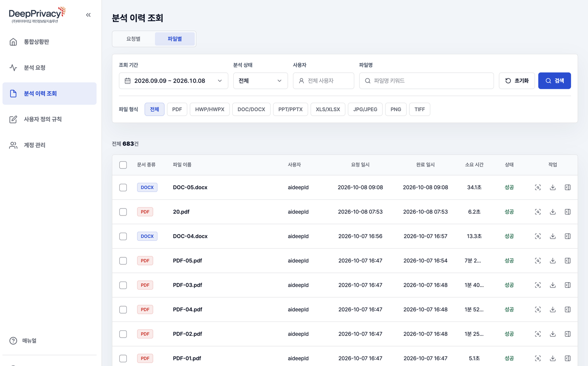The width and height of the screenshot is (588, 366).
Task: Focus the 전체 사용자 input field
Action: 323,81
